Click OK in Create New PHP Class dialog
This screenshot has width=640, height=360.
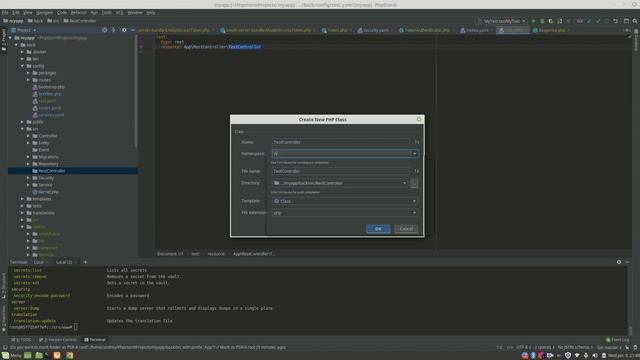378,229
